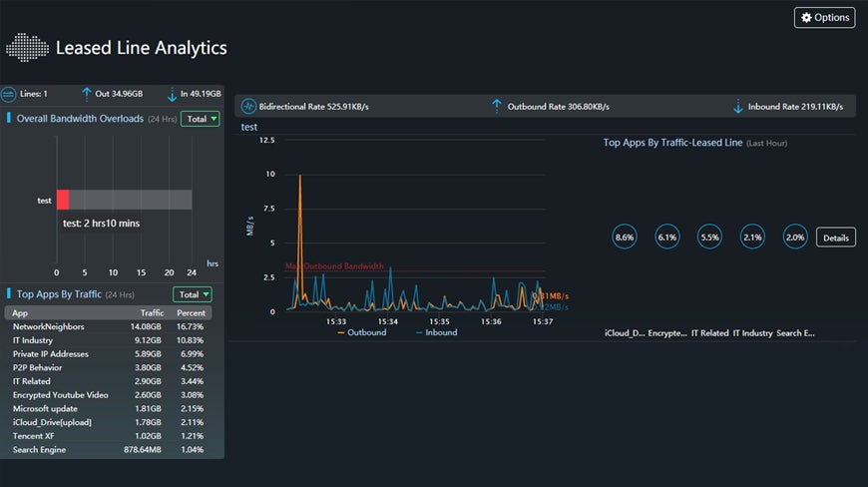
Task: Select the IT Industry table row
Action: pyautogui.click(x=108, y=340)
